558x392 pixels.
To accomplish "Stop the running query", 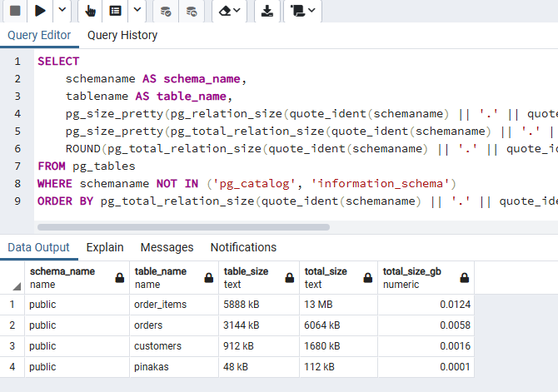I will pyautogui.click(x=15, y=11).
